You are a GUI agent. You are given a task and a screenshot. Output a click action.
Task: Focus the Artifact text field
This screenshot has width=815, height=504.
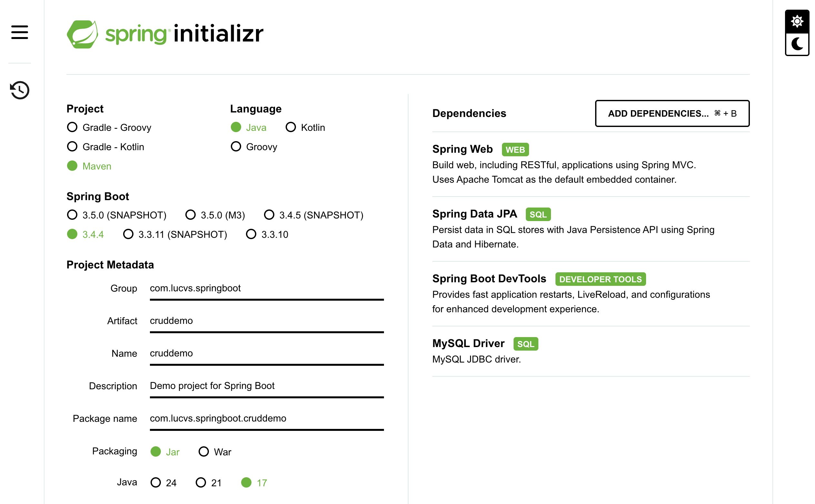click(x=266, y=321)
